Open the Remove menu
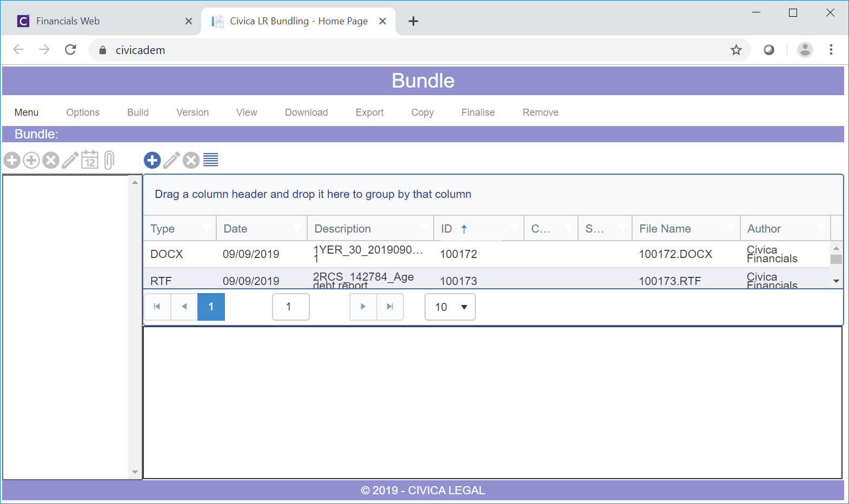Image resolution: width=849 pixels, height=504 pixels. tap(540, 112)
